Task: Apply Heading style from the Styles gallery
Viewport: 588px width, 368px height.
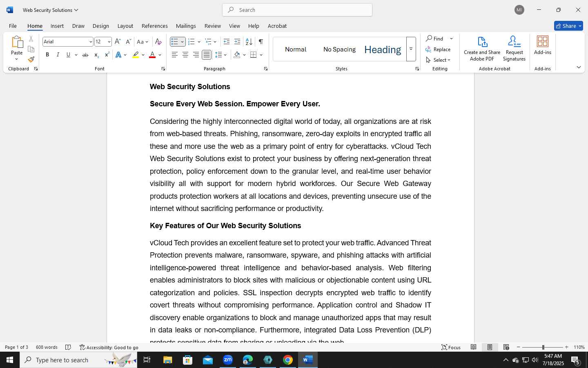Action: tap(383, 49)
